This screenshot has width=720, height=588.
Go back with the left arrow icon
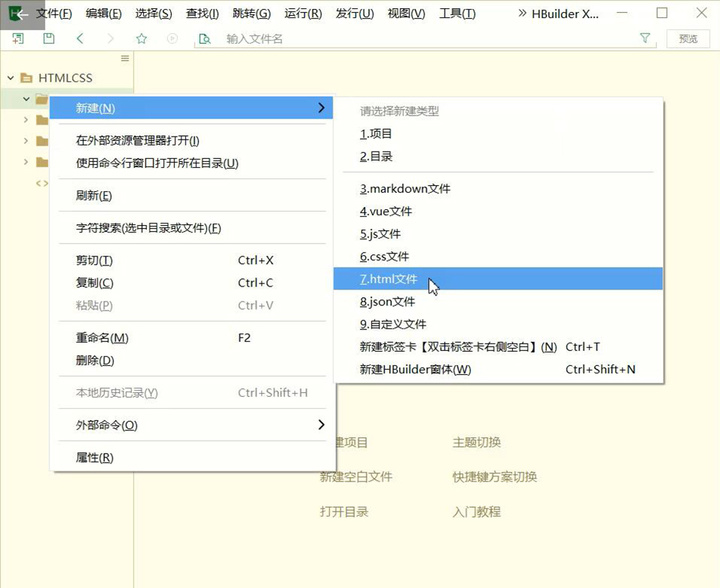tap(80, 39)
